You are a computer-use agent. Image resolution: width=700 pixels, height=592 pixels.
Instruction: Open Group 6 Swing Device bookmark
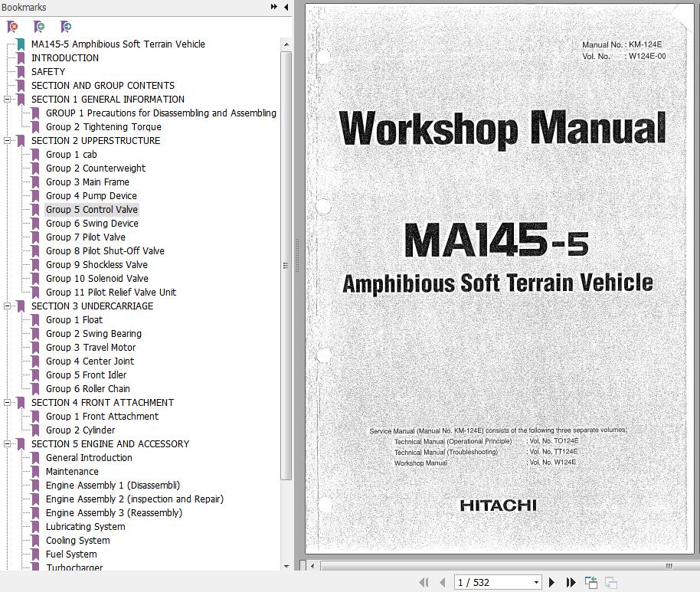92,223
